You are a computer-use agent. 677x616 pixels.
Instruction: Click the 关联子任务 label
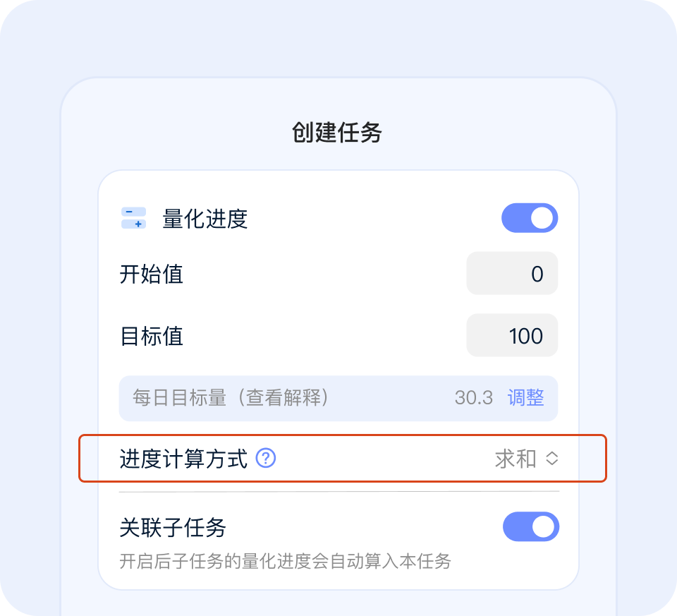173,527
